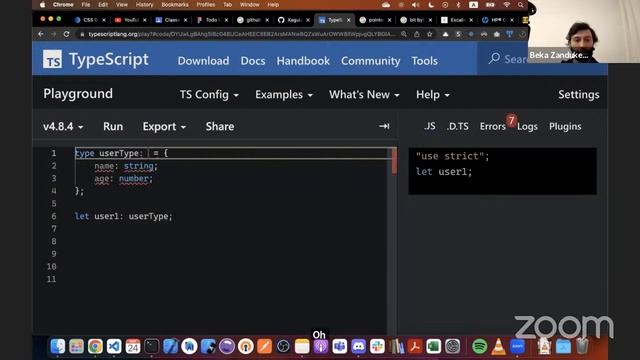Open the Tools link
This screenshot has width=640, height=360.
click(x=424, y=61)
